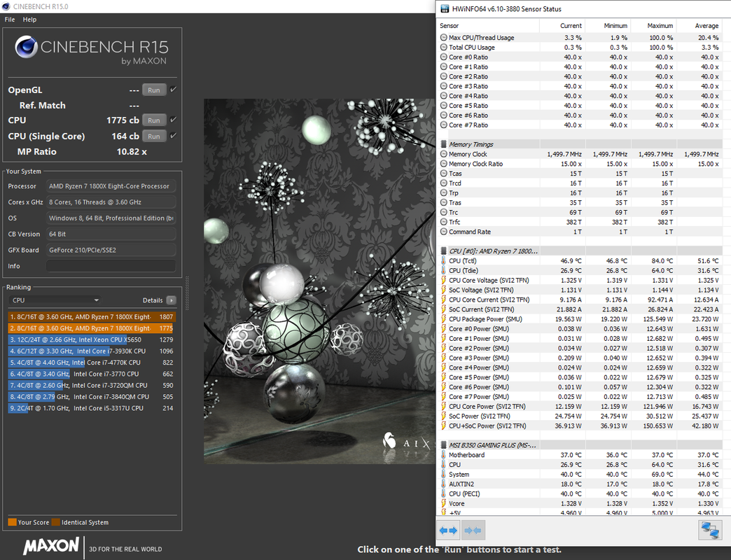Select the Core i7-3720QM ranking row

point(91,385)
